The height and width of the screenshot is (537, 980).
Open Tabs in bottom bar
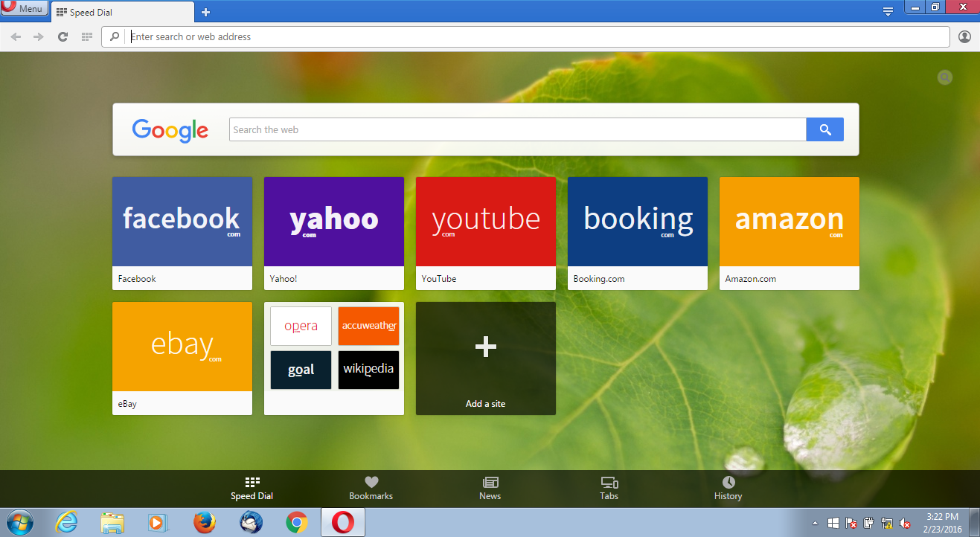pyautogui.click(x=609, y=489)
